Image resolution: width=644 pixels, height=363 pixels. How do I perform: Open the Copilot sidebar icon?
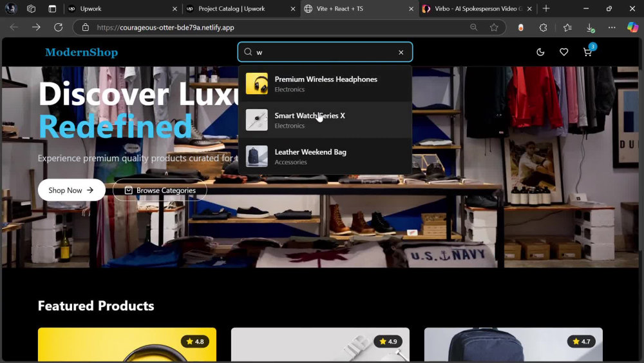(x=632, y=27)
